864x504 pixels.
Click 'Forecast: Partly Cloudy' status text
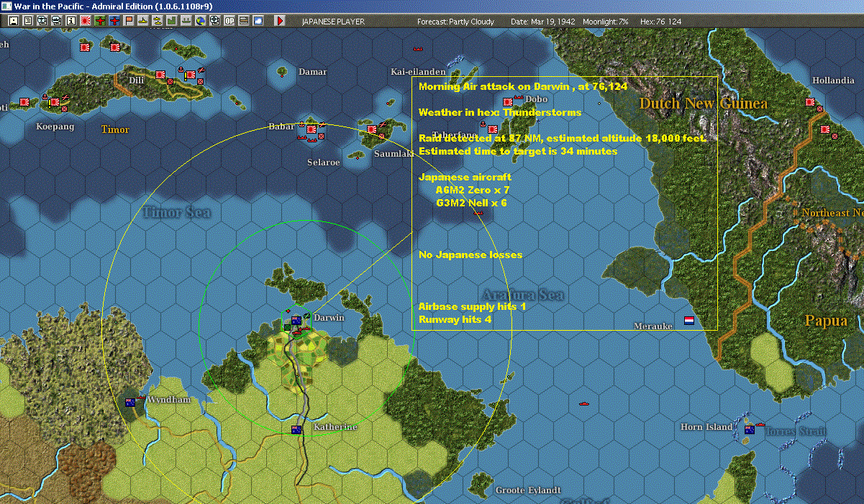456,22
